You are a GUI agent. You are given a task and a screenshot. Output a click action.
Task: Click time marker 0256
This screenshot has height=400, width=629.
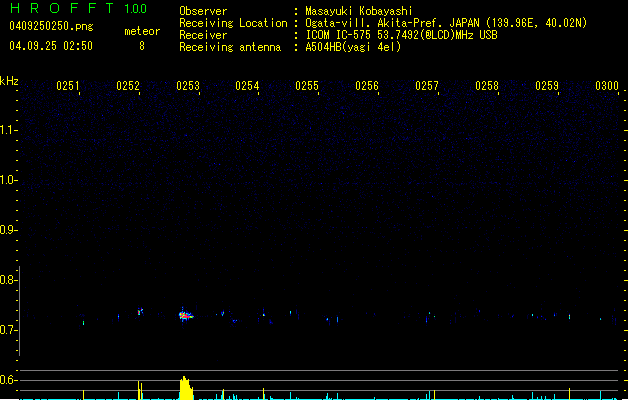(x=367, y=86)
